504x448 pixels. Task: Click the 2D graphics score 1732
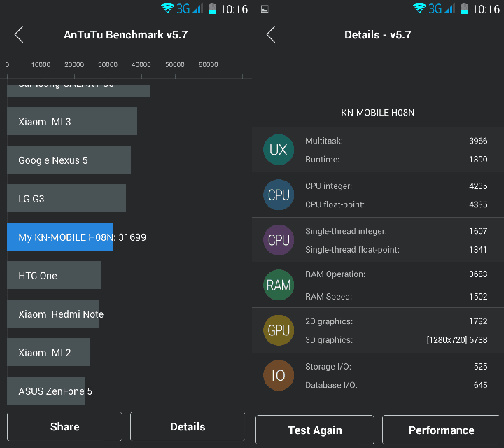point(478,321)
